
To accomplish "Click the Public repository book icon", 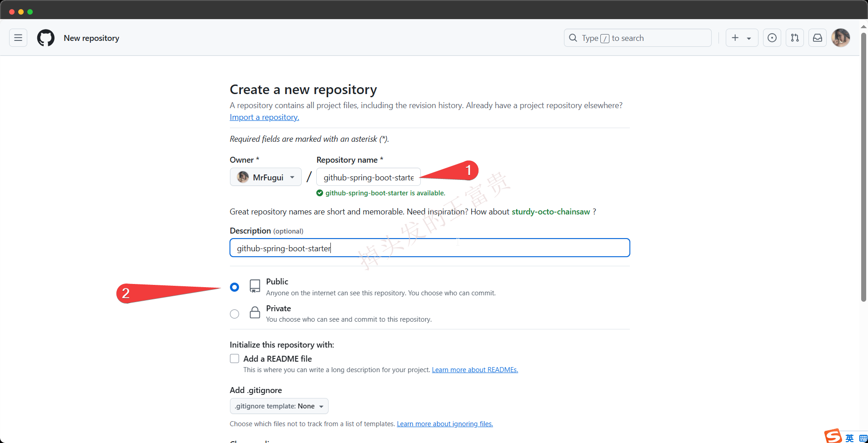I will point(255,286).
